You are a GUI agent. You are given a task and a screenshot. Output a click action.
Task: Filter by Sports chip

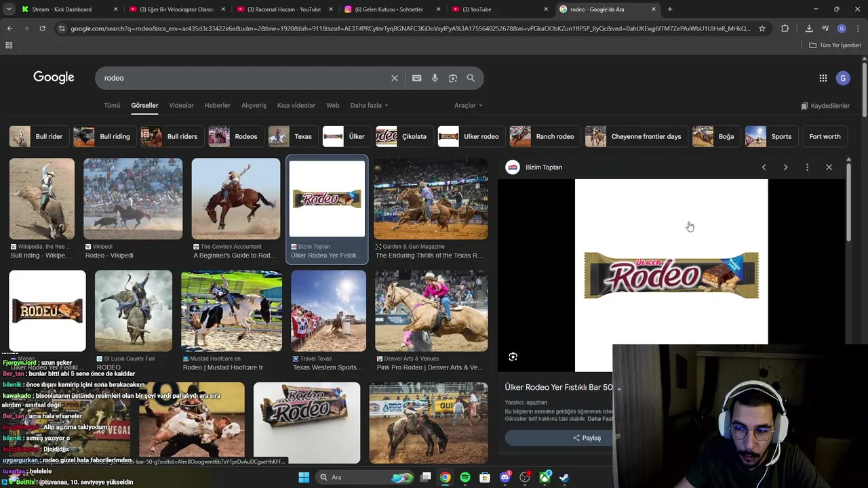click(x=770, y=136)
